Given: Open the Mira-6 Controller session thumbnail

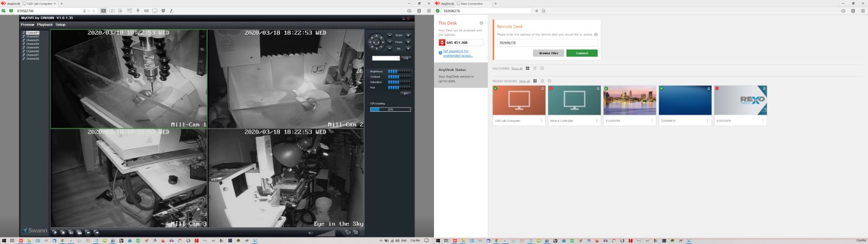Looking at the screenshot, I should pyautogui.click(x=574, y=100).
